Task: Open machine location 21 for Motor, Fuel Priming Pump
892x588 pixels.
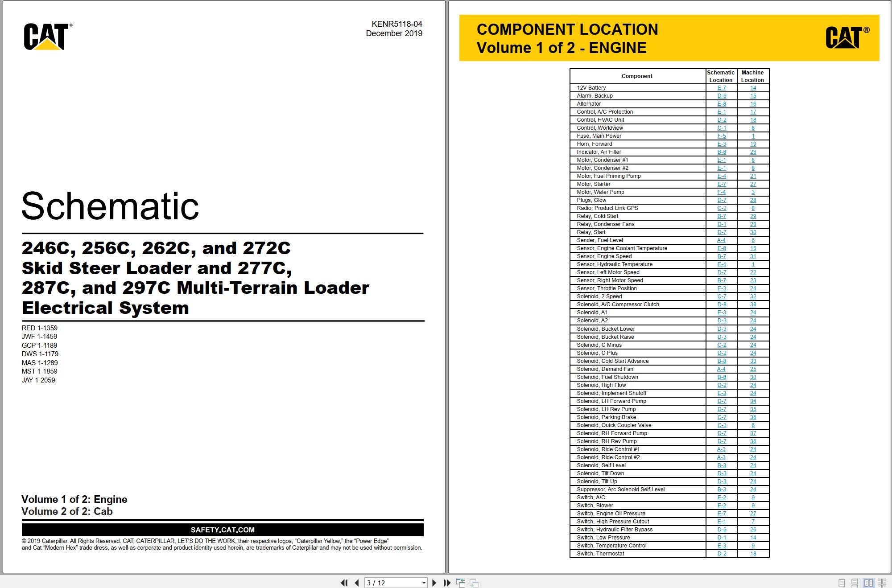Action: [x=753, y=176]
